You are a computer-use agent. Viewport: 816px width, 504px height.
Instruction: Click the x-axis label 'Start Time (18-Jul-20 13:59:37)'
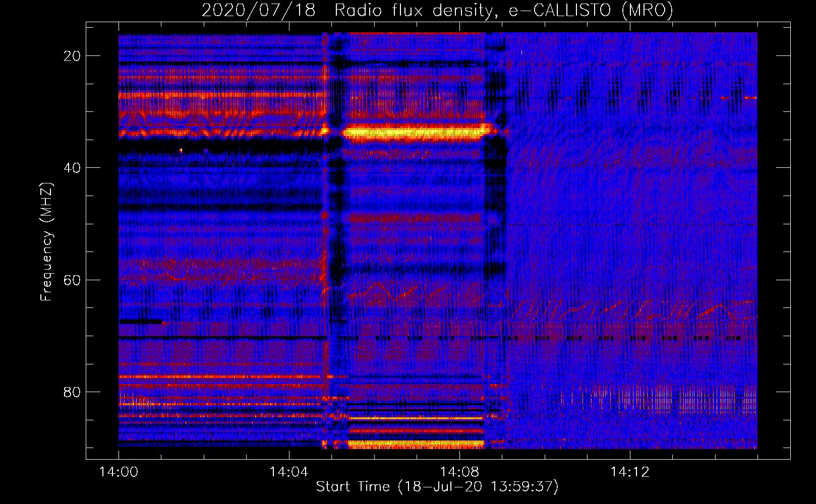(437, 487)
